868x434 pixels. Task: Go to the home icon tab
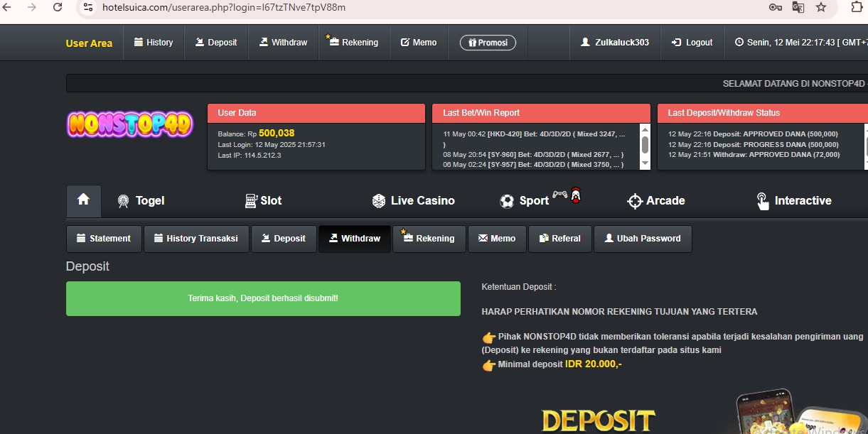click(x=83, y=200)
